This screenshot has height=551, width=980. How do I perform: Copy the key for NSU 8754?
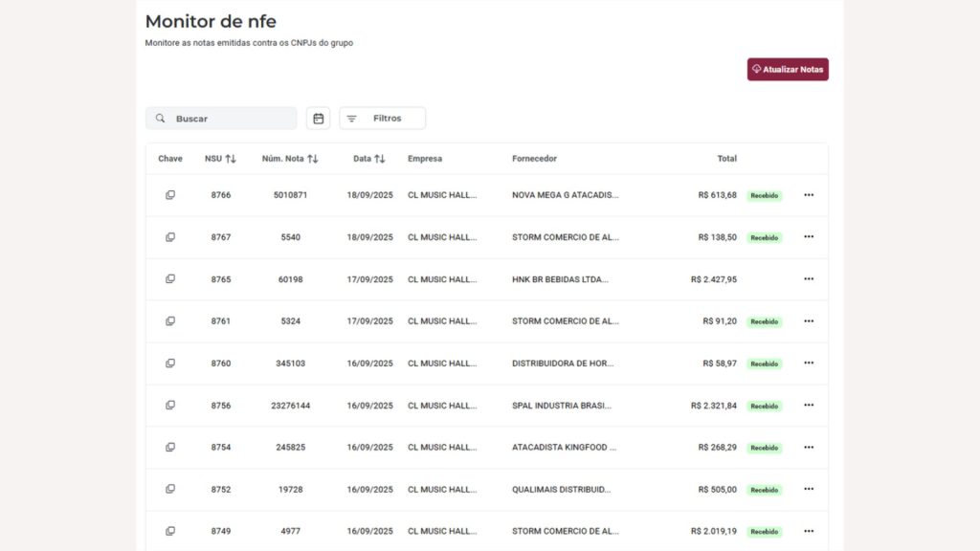click(170, 448)
